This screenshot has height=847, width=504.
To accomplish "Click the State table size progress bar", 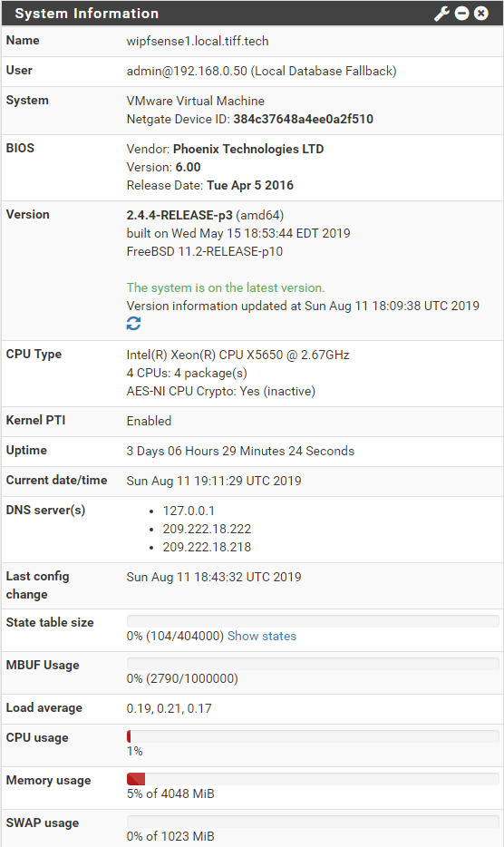I will (313, 620).
